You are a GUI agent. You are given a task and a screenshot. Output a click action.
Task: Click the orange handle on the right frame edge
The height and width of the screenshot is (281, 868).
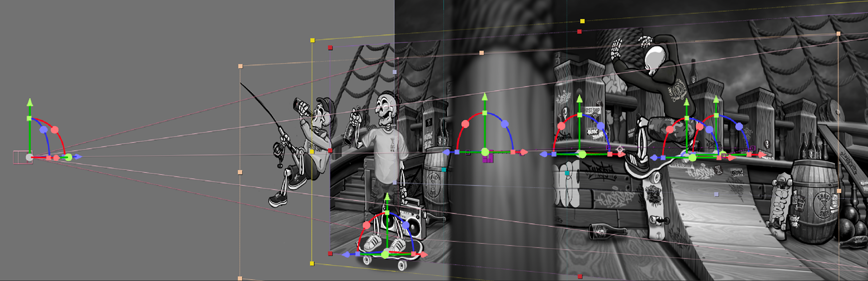pos(839,191)
